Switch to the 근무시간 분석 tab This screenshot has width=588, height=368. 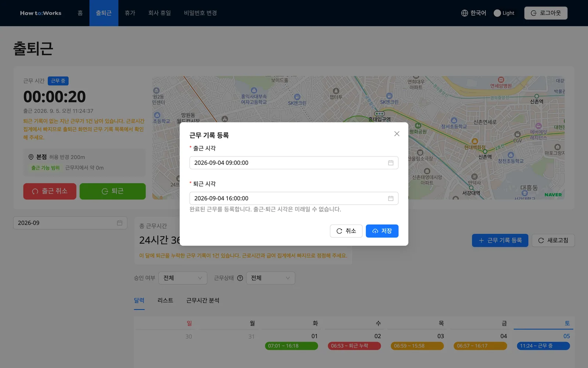point(203,300)
